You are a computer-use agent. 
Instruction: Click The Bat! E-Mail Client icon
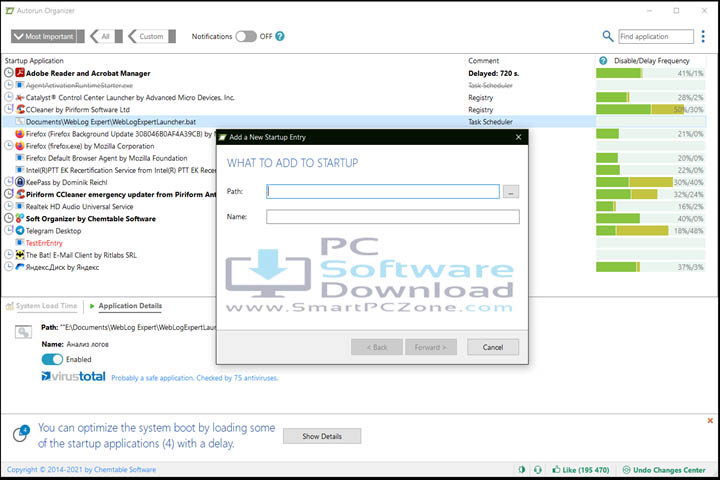click(x=20, y=254)
